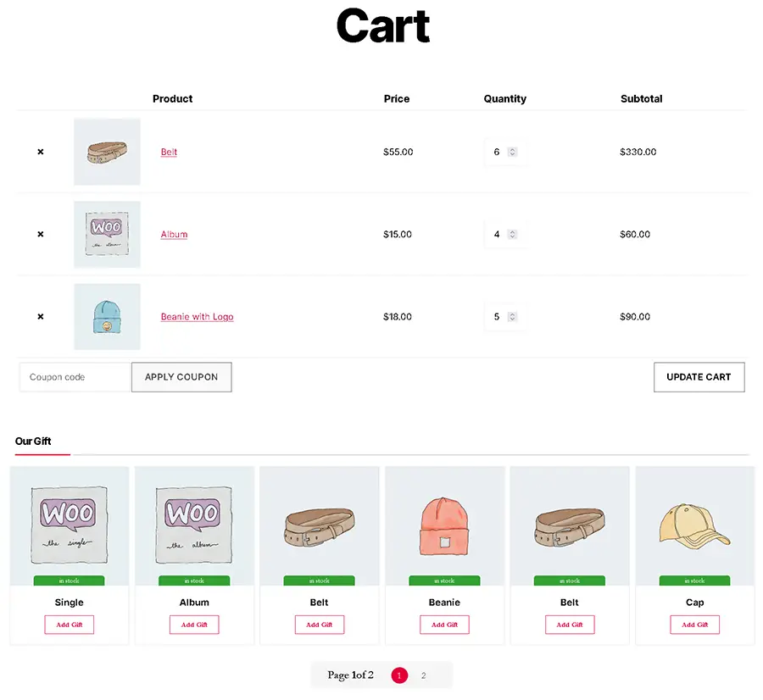Go to gift page 2
The image size is (763, 700).
click(423, 675)
